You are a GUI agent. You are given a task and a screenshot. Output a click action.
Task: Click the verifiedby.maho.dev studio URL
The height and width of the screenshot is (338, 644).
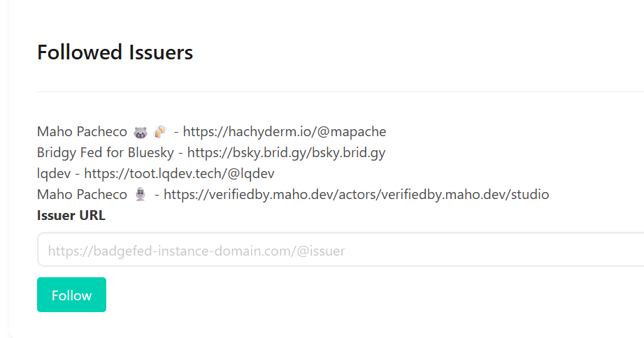pos(356,195)
